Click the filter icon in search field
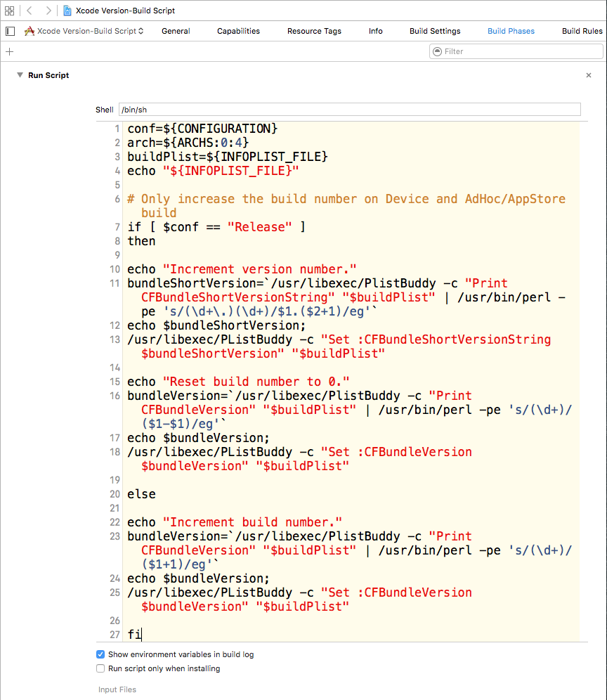 tap(438, 51)
